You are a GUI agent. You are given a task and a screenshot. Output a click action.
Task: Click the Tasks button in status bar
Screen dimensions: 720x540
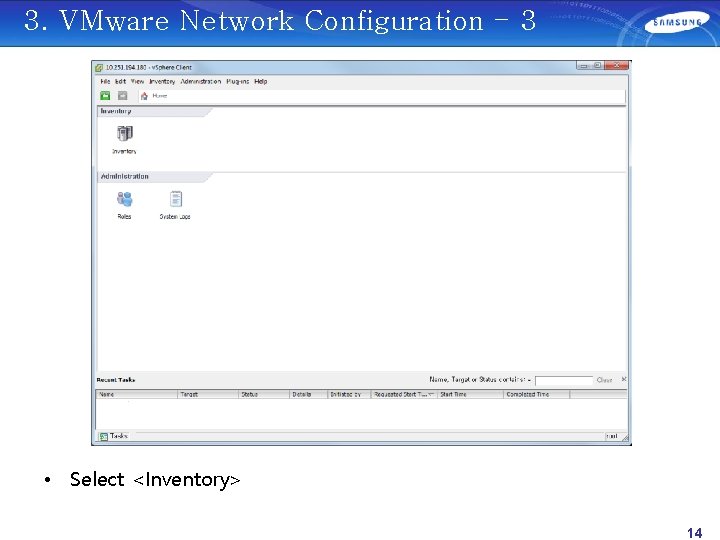pyautogui.click(x=114, y=436)
